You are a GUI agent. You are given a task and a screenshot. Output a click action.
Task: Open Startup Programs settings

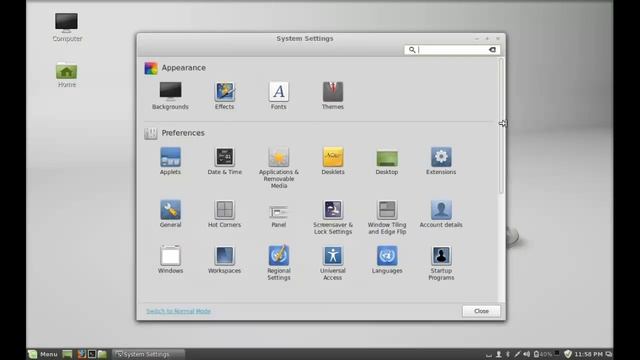(x=441, y=263)
